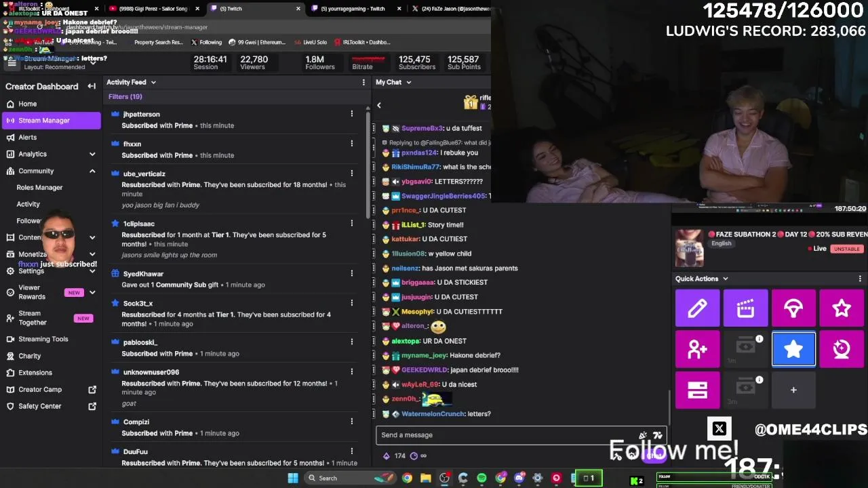Start the parachute Raid Channel quick action

(793, 308)
